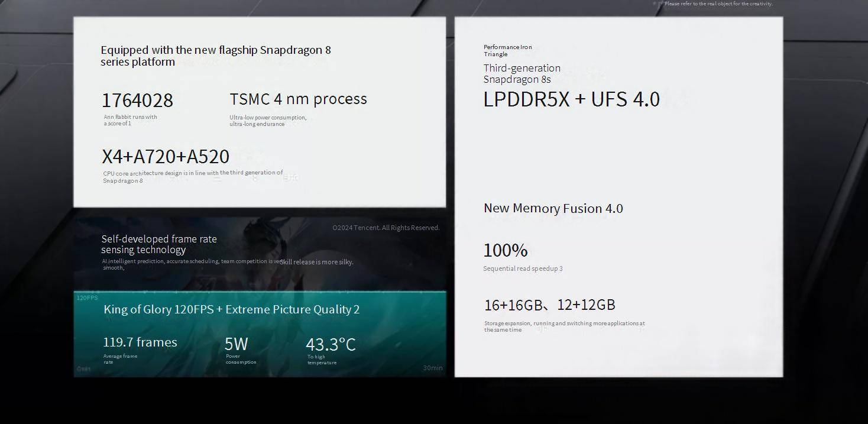Click the 'AI intelligent prediction, accurate scheduling' line
Image resolution: width=868 pixels, height=424 pixels.
[190, 264]
